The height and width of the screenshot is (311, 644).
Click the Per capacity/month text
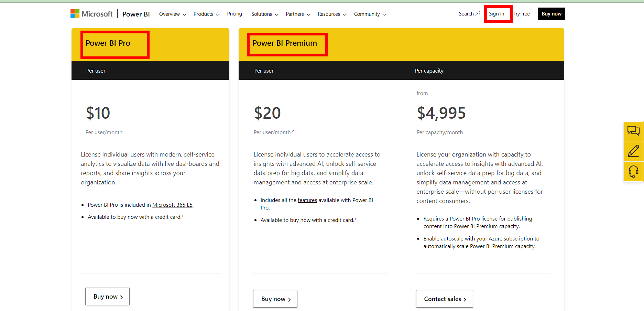tap(439, 132)
